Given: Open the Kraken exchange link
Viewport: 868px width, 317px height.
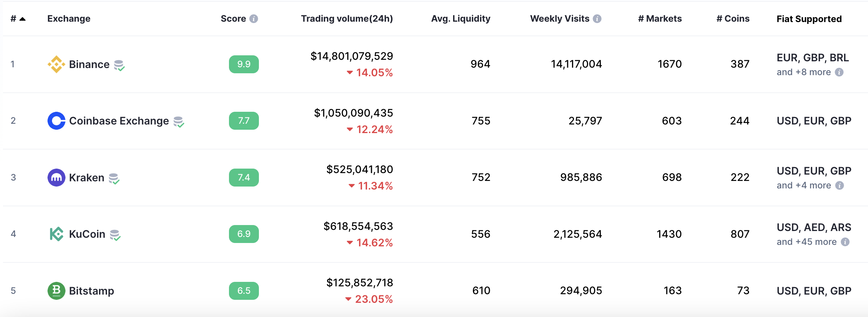Looking at the screenshot, I should point(87,178).
